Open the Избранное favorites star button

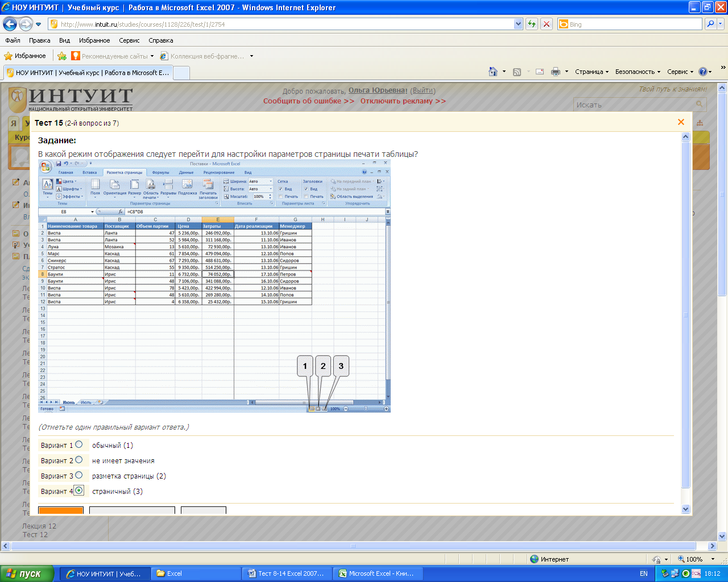(x=25, y=56)
